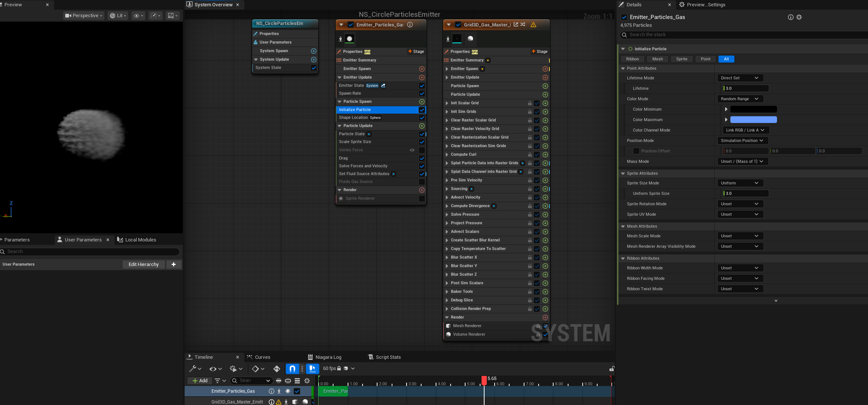Viewport: 868px width, 405px height.
Task: Click the Color Maximum blue swatch
Action: pyautogui.click(x=753, y=120)
